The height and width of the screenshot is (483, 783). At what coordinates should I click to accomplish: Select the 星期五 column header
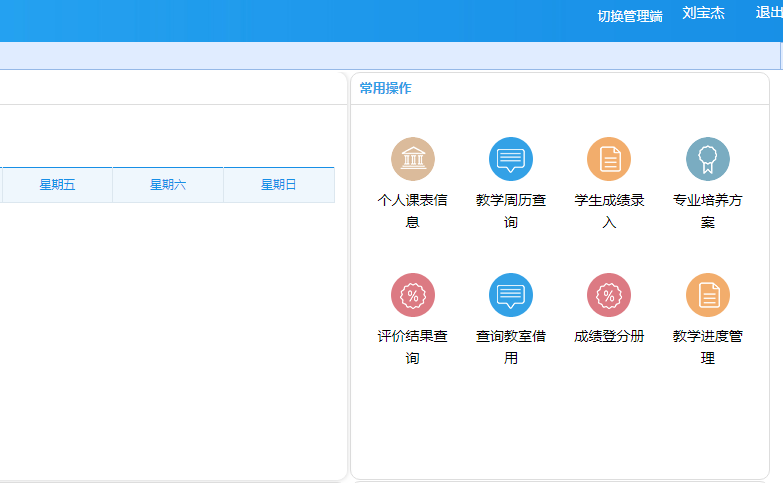point(57,185)
